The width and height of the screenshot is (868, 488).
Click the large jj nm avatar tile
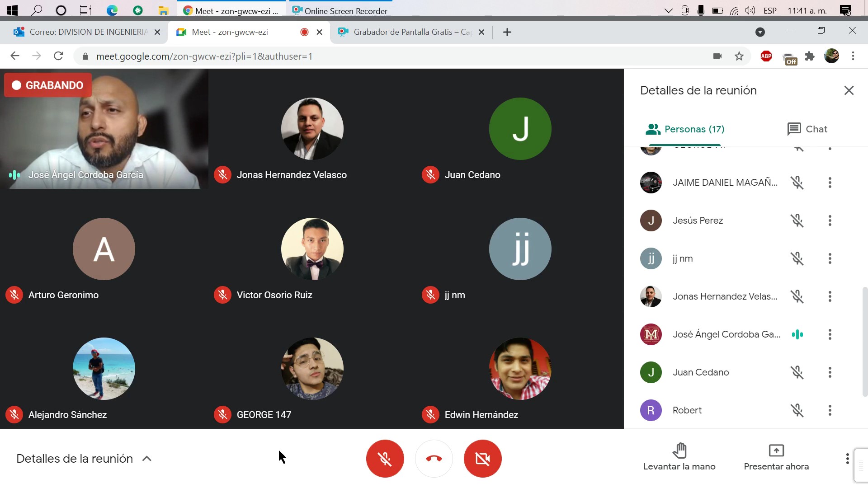pos(520,249)
